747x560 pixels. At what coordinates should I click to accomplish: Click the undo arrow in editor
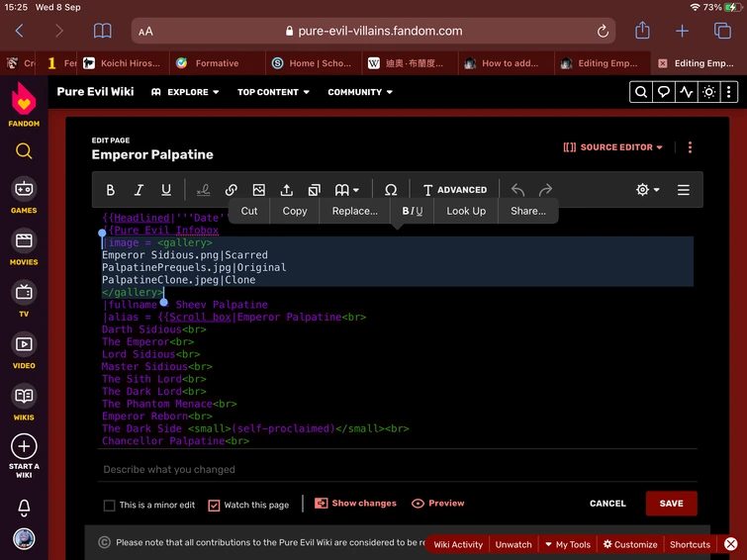click(x=517, y=190)
